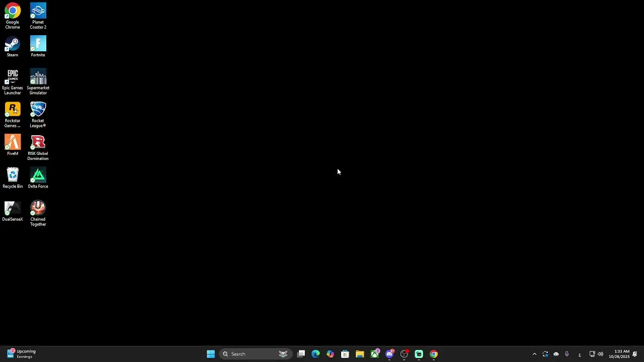Open Copilot from the taskbar
Image resolution: width=644 pixels, height=362 pixels.
tap(330, 354)
